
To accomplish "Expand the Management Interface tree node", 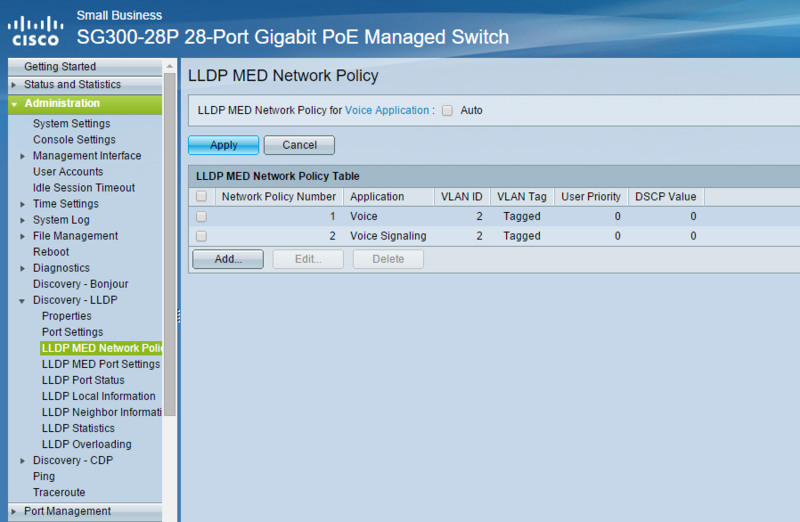I will 23,156.
